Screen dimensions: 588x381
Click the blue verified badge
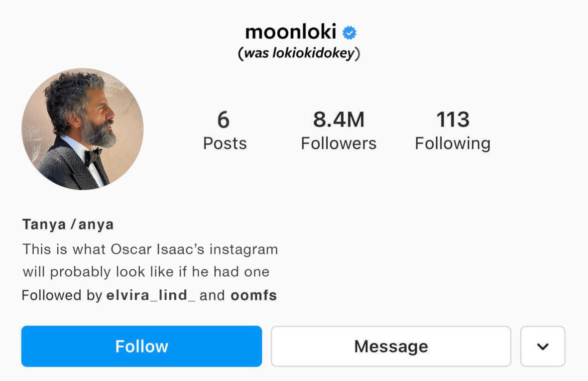[x=350, y=33]
